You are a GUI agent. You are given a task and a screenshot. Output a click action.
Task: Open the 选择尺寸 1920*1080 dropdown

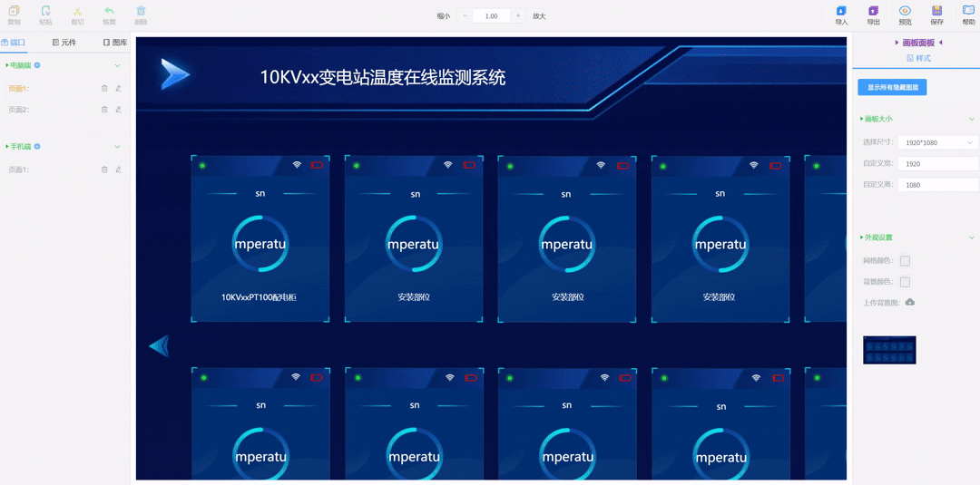pos(938,142)
